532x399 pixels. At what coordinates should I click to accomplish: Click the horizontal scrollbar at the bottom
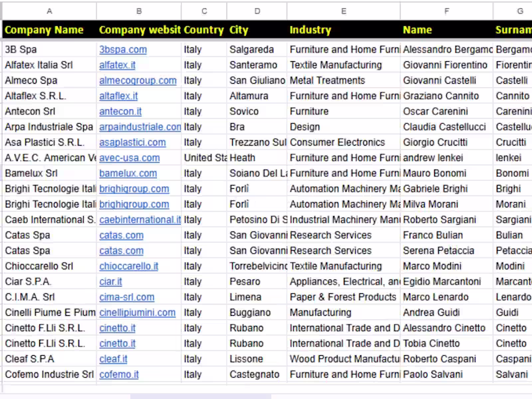[199, 394]
